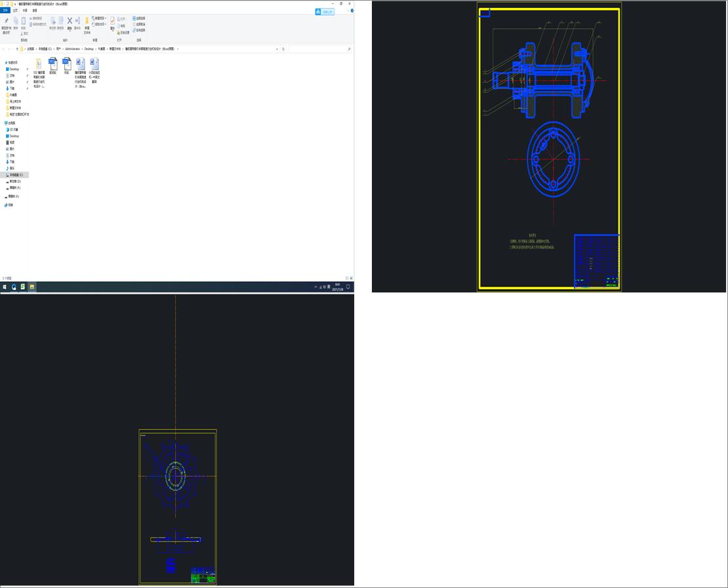Show hidden tray icons chevron
The image size is (728, 588).
pyautogui.click(x=315, y=287)
